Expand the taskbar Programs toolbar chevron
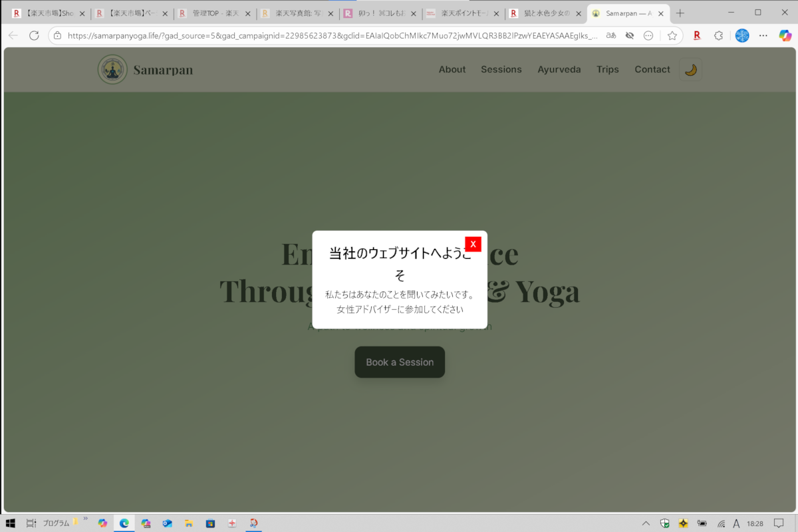798x532 pixels. tap(85, 519)
